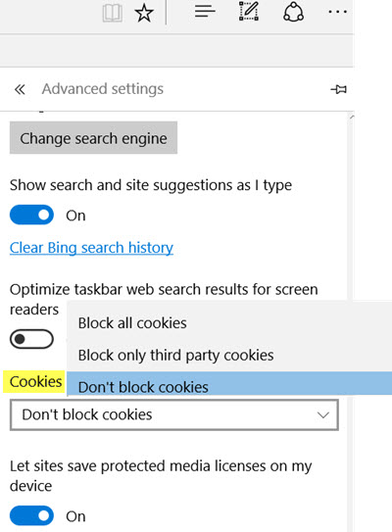The width and height of the screenshot is (392, 532).
Task: Add page to favorites star icon
Action: tap(144, 14)
